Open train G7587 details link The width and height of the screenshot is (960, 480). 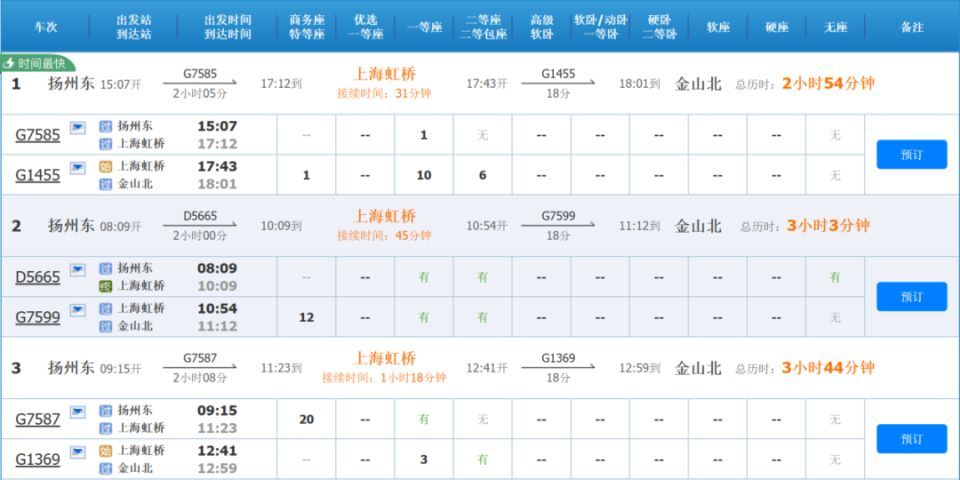(38, 419)
